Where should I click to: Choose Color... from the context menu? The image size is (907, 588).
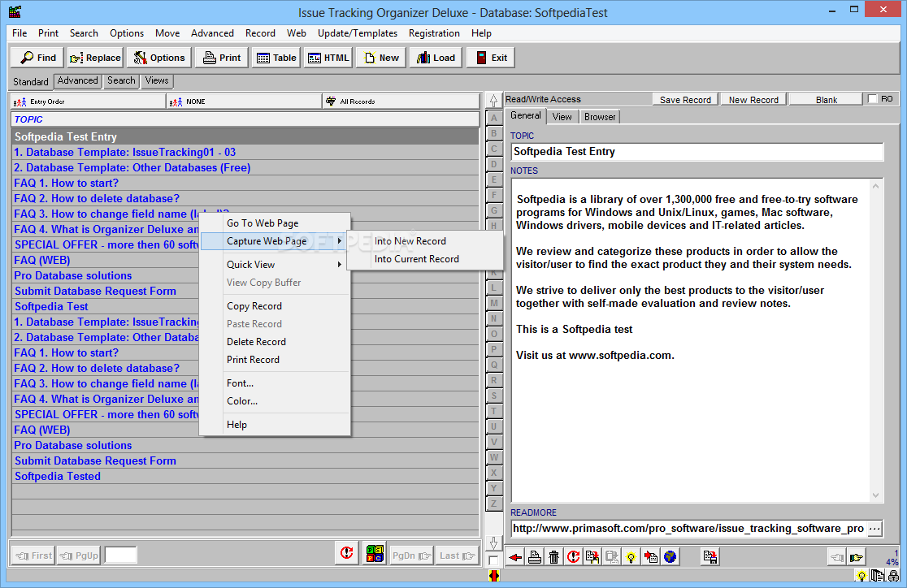tap(276, 401)
